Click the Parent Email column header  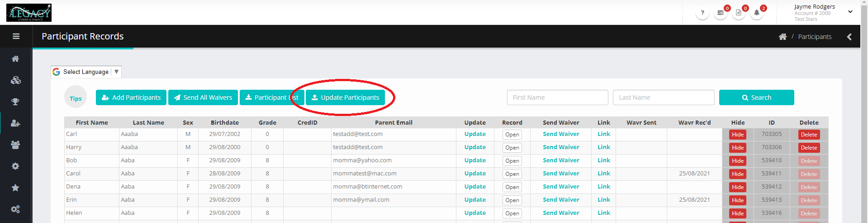click(394, 123)
